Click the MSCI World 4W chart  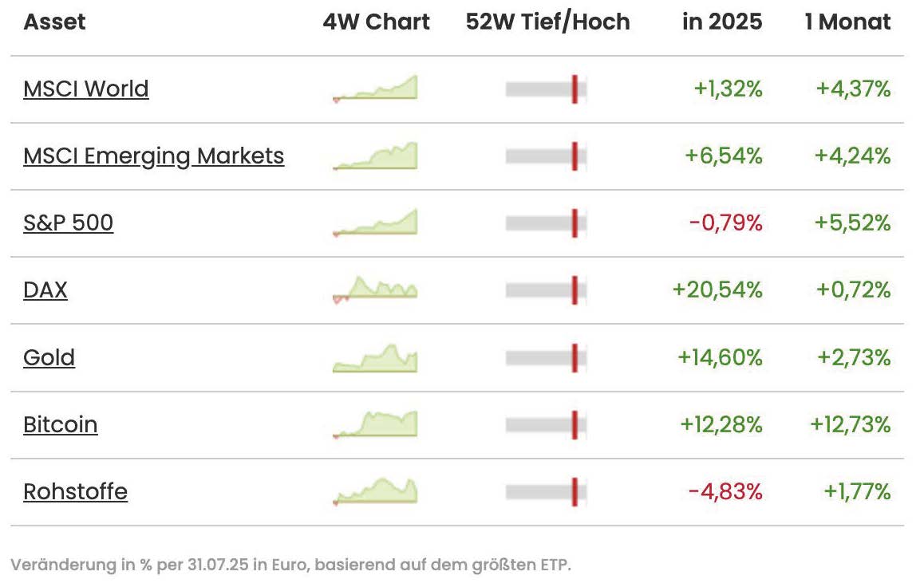[375, 89]
